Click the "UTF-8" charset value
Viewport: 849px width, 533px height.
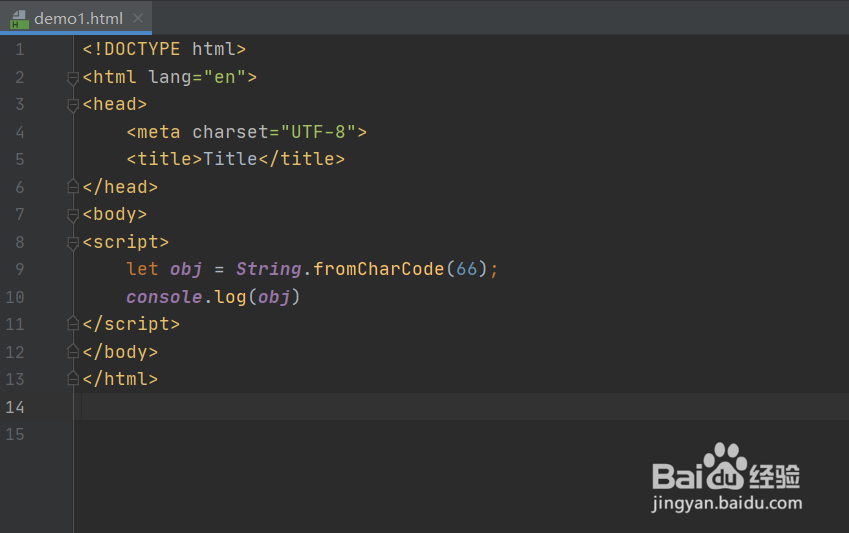[318, 132]
